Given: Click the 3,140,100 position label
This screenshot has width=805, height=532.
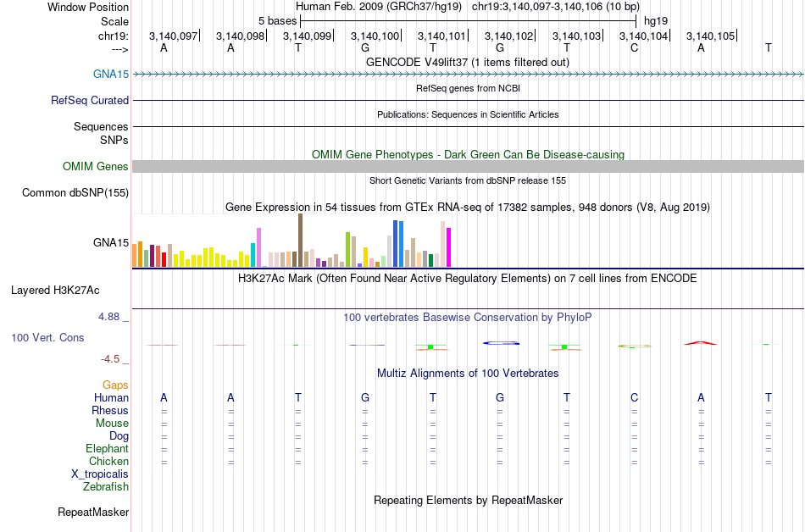Looking at the screenshot, I should tap(375, 36).
